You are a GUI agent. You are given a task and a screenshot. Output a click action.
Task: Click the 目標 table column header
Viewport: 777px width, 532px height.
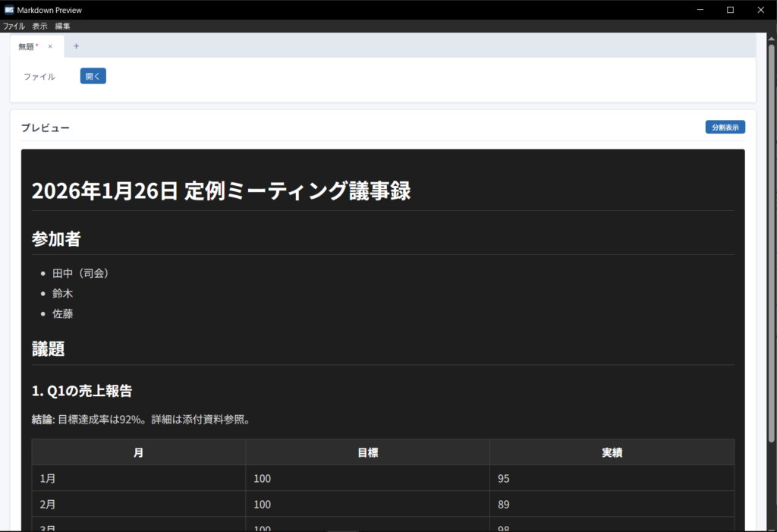(367, 452)
